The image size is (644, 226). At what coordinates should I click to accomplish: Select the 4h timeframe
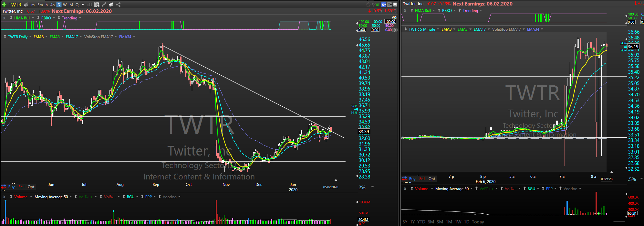(52, 5)
